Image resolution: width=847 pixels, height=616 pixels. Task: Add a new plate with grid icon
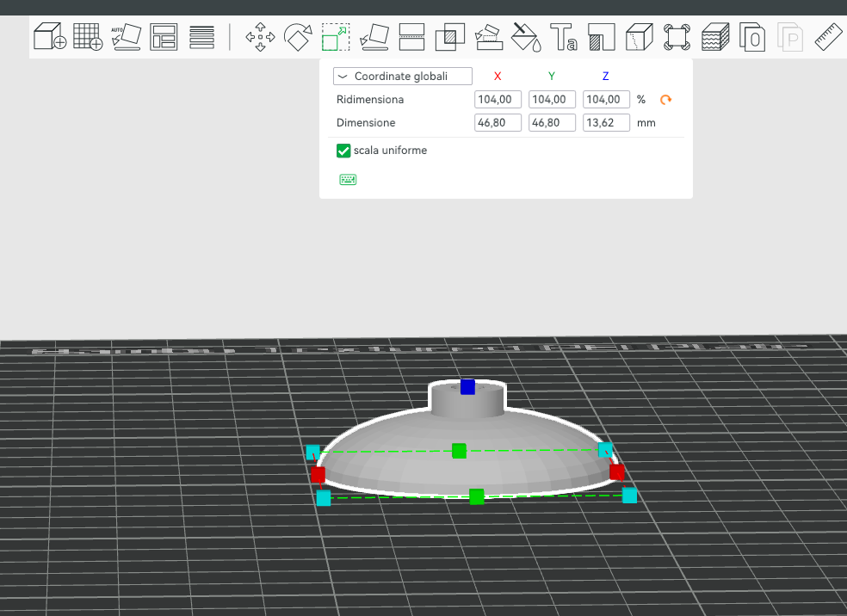click(88, 37)
